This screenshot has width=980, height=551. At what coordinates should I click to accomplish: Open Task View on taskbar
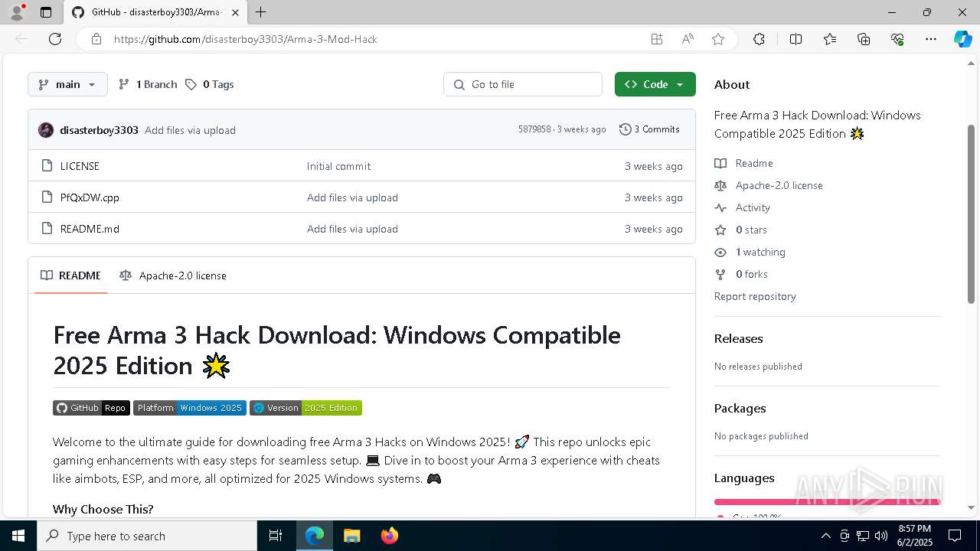276,536
